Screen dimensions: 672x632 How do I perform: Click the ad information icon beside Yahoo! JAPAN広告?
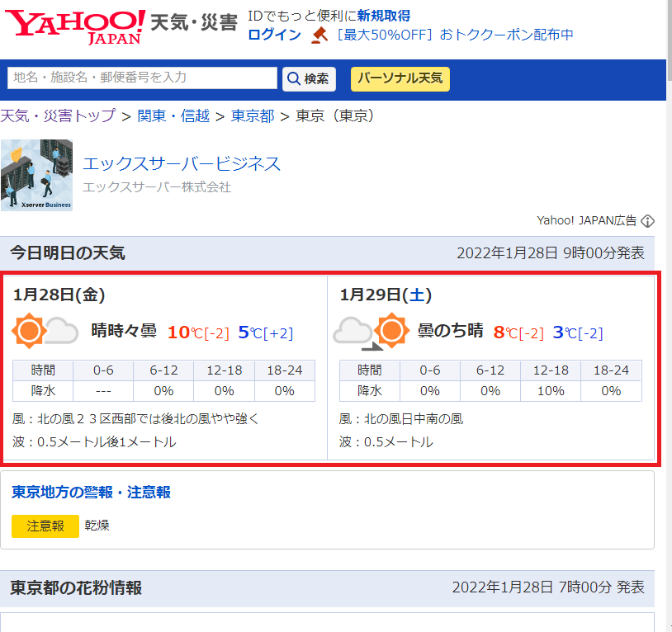click(x=647, y=221)
